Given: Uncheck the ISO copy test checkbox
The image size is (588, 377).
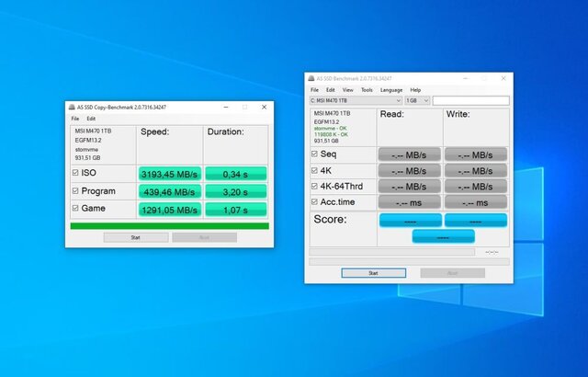Looking at the screenshot, I should 74,173.
